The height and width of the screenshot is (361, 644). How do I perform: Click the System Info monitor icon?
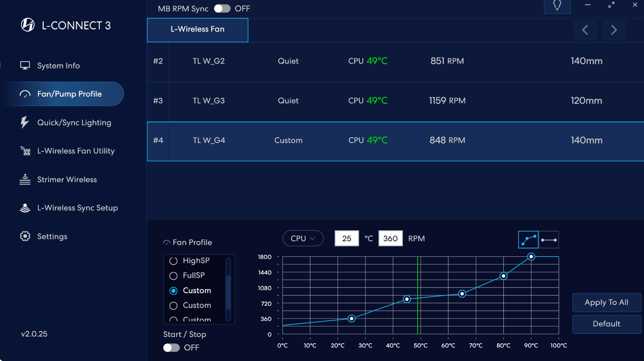(x=25, y=65)
